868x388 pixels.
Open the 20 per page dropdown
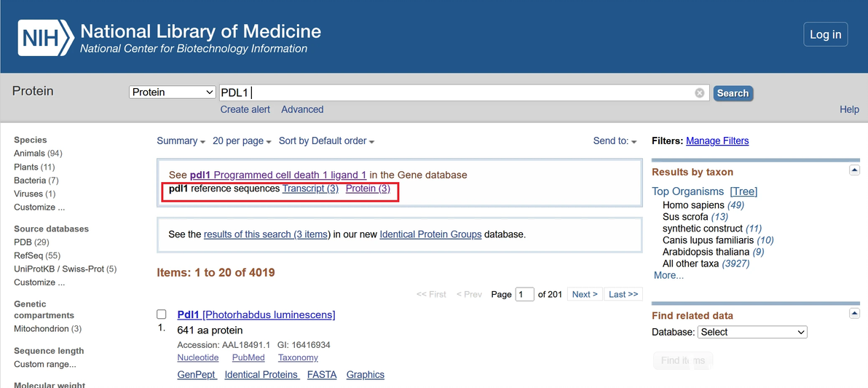click(x=242, y=141)
